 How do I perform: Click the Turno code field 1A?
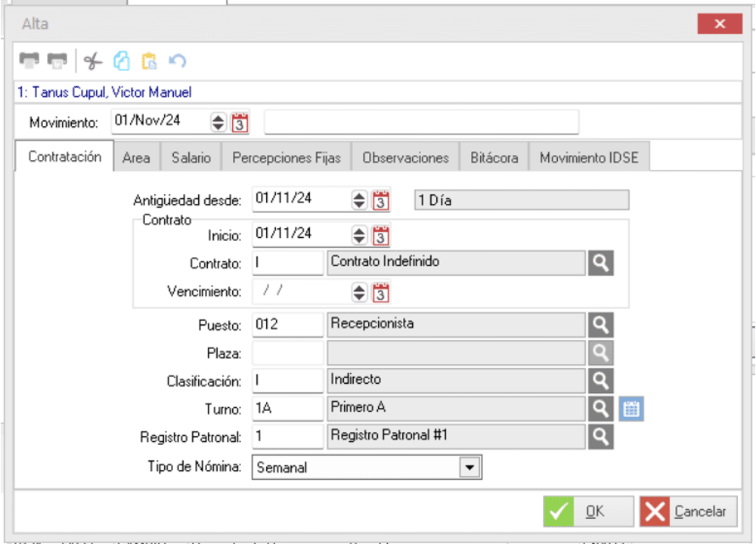(x=287, y=409)
